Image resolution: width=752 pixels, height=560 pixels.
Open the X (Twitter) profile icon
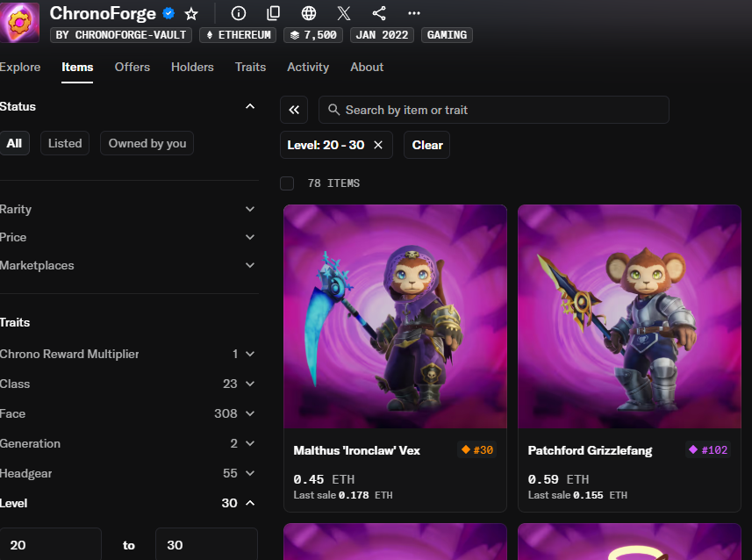click(343, 13)
